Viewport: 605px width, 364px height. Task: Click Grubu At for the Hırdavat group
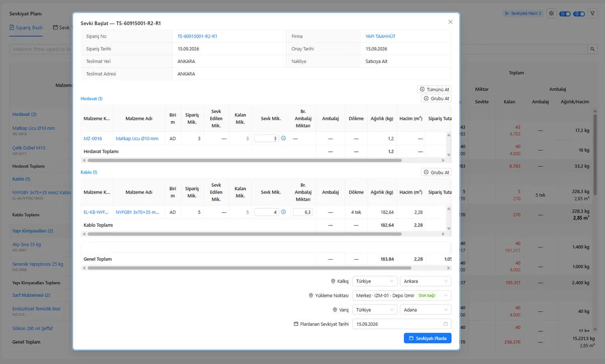click(436, 98)
